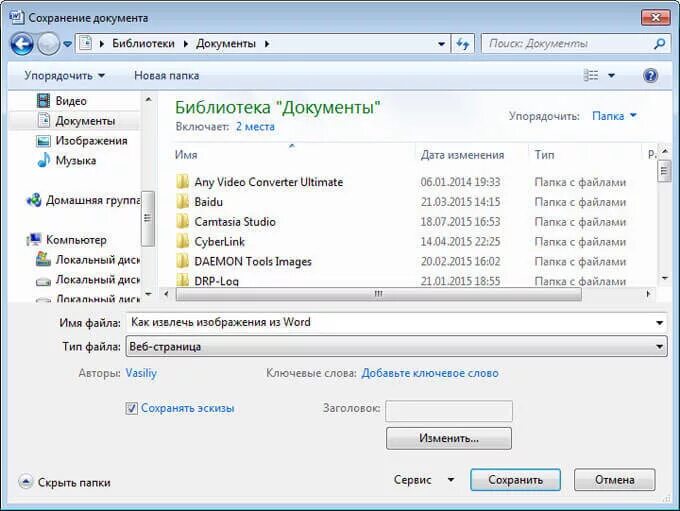Viewport: 680px width, 511px height.
Task: Select the CyberLink folder
Action: (219, 242)
